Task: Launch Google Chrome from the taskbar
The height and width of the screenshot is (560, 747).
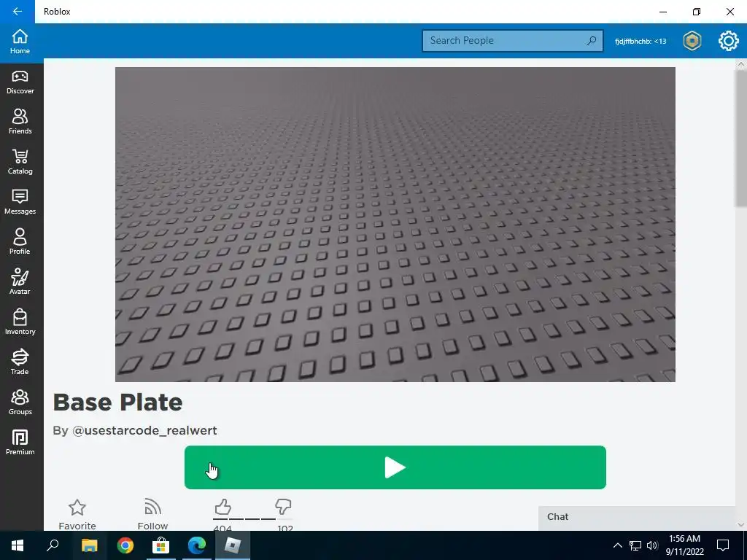Action: 125,545
